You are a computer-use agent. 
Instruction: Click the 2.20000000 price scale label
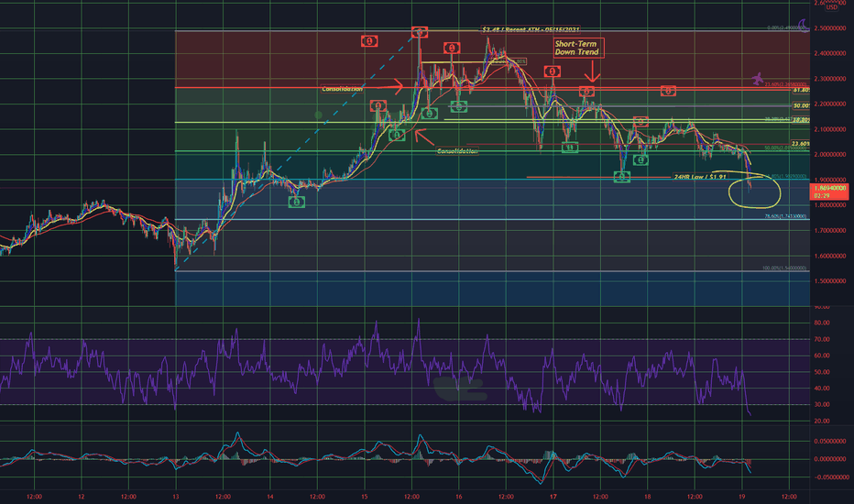click(830, 104)
